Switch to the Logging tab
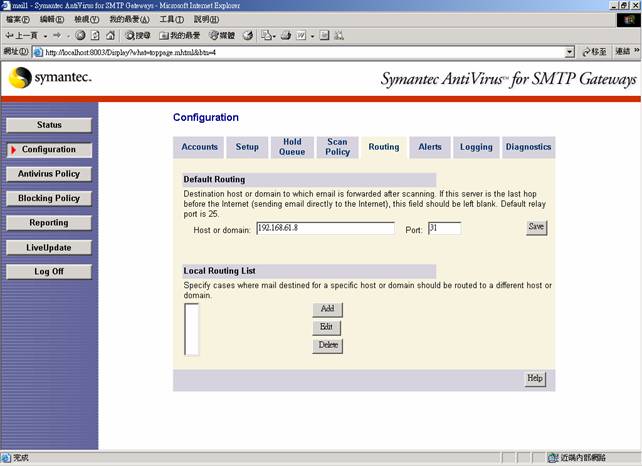The image size is (642, 466). (476, 147)
